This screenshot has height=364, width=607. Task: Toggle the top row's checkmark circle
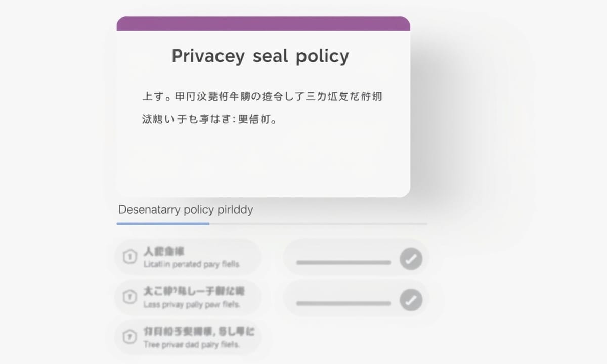411,260
